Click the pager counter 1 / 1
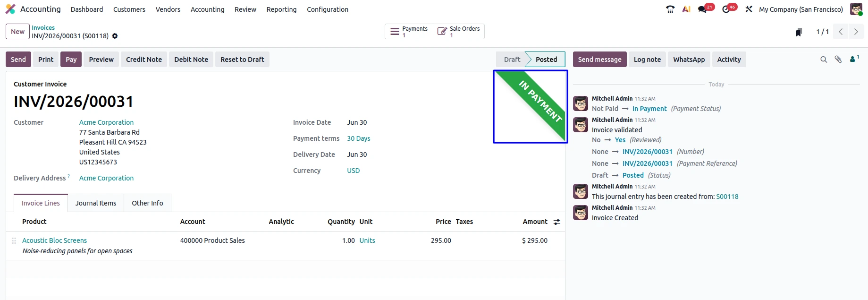This screenshot has height=300, width=868. (823, 32)
